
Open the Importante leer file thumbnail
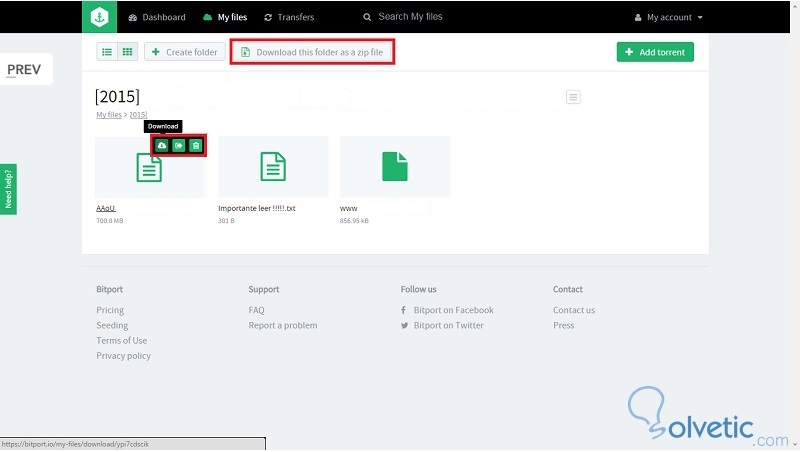point(273,167)
